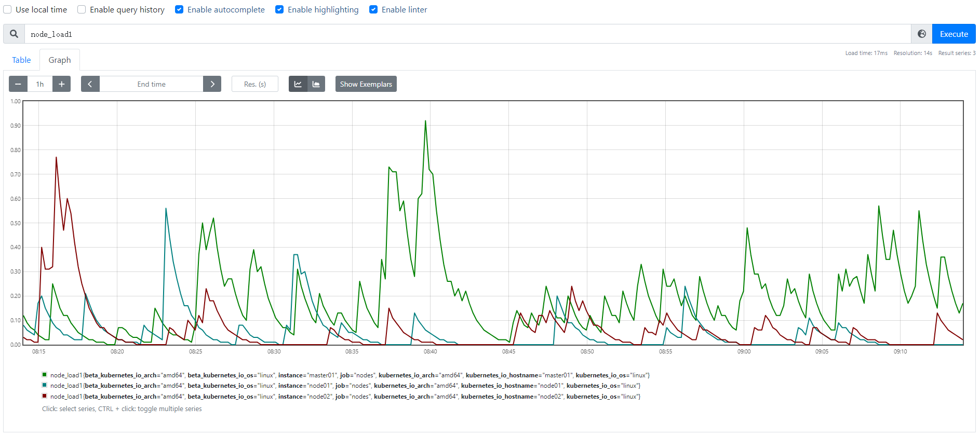Click the master01 green series swatch

click(45, 374)
